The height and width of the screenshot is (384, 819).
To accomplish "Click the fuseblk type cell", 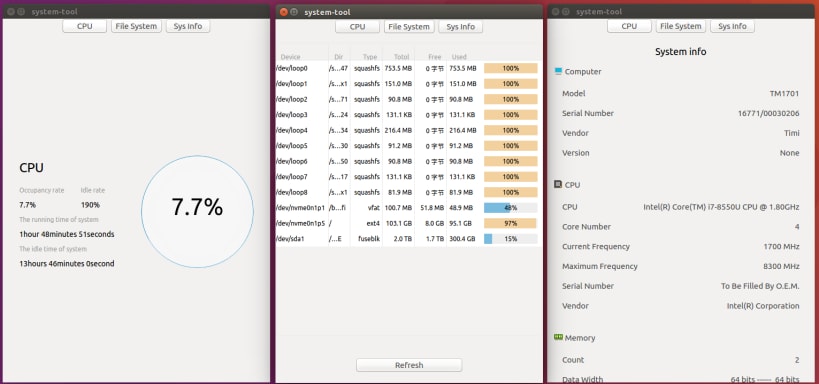I will (369, 239).
